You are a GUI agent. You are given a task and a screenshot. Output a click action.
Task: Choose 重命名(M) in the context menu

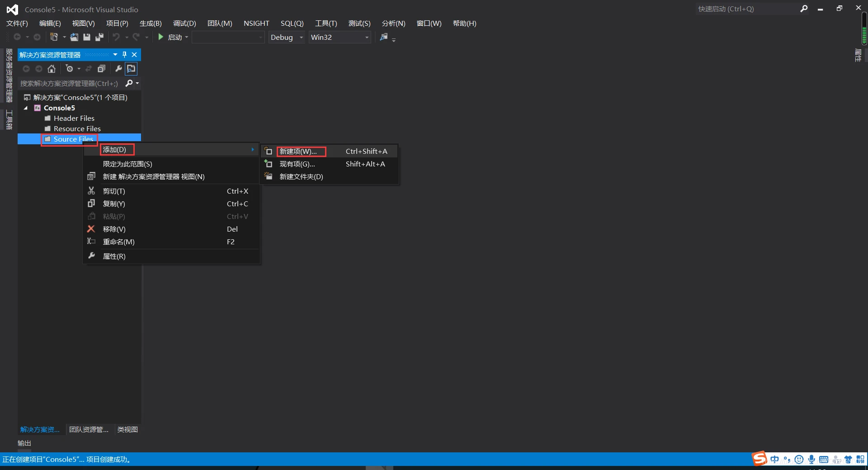click(x=171, y=242)
